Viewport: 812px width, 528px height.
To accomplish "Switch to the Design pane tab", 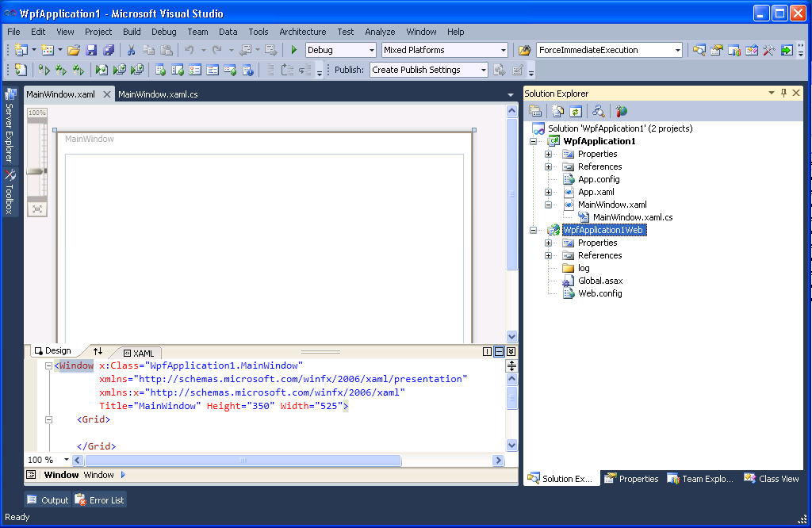I will (x=53, y=351).
